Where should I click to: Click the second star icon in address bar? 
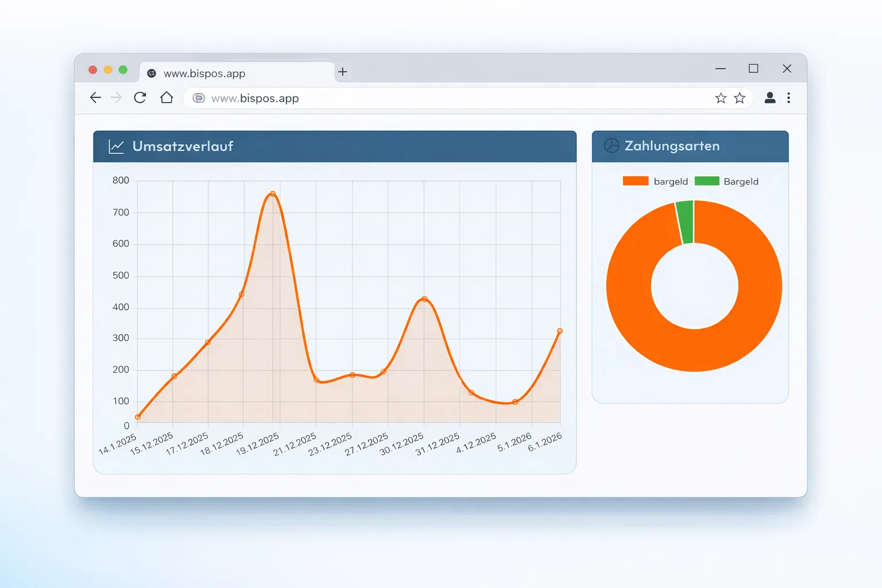(x=740, y=98)
